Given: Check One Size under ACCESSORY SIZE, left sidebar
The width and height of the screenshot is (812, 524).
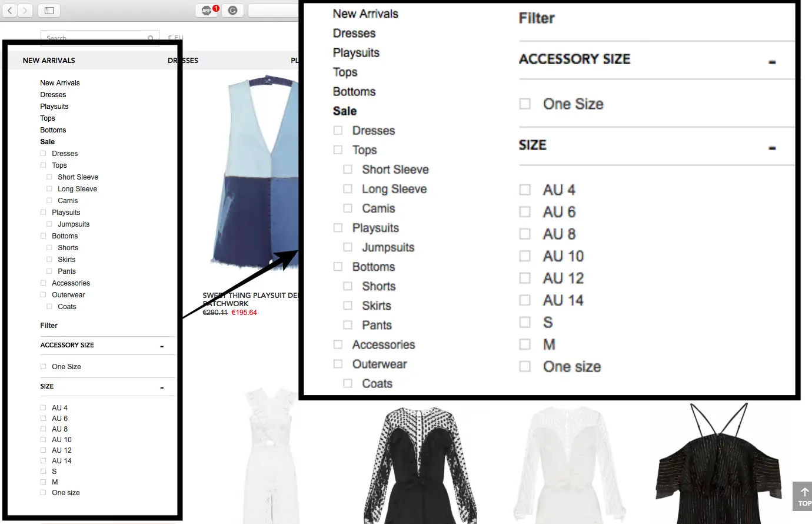Looking at the screenshot, I should [43, 367].
